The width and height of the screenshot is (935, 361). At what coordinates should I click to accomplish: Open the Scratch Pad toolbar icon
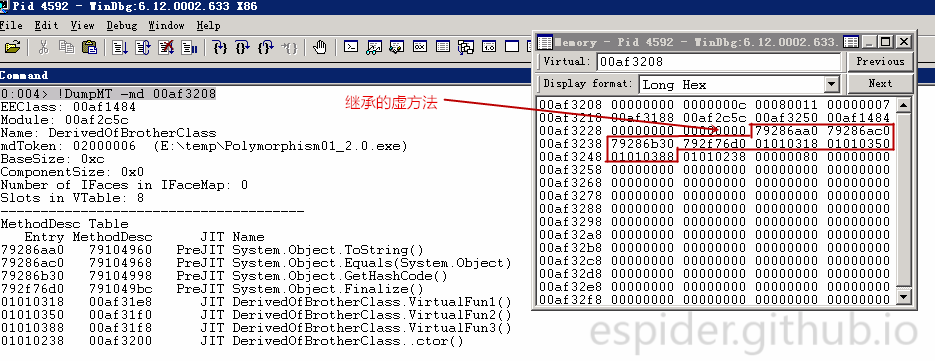coord(512,47)
